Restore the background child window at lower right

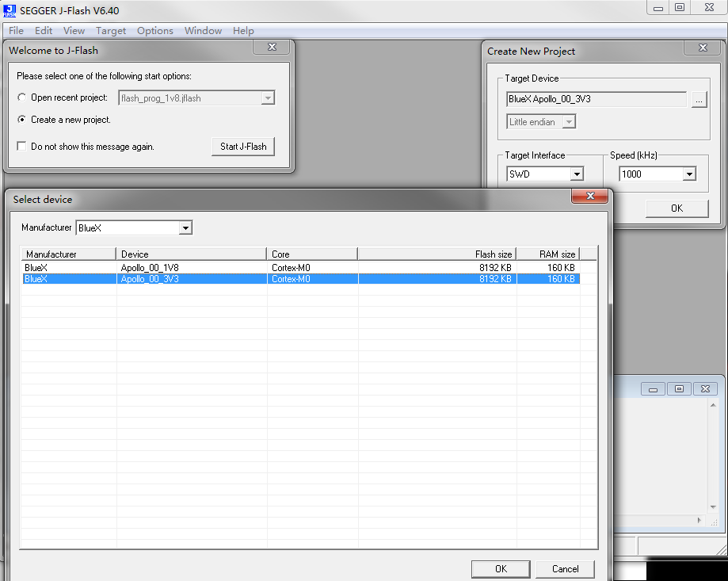point(679,389)
